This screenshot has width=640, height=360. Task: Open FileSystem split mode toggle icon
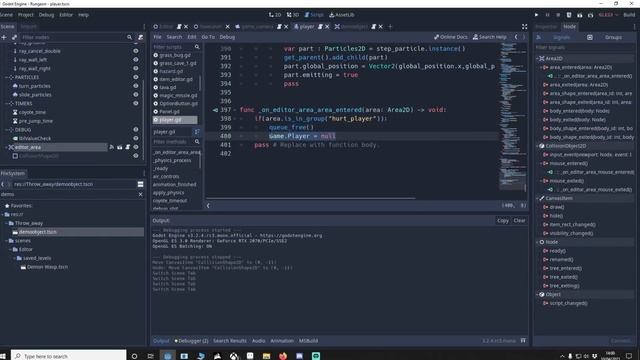point(140,184)
